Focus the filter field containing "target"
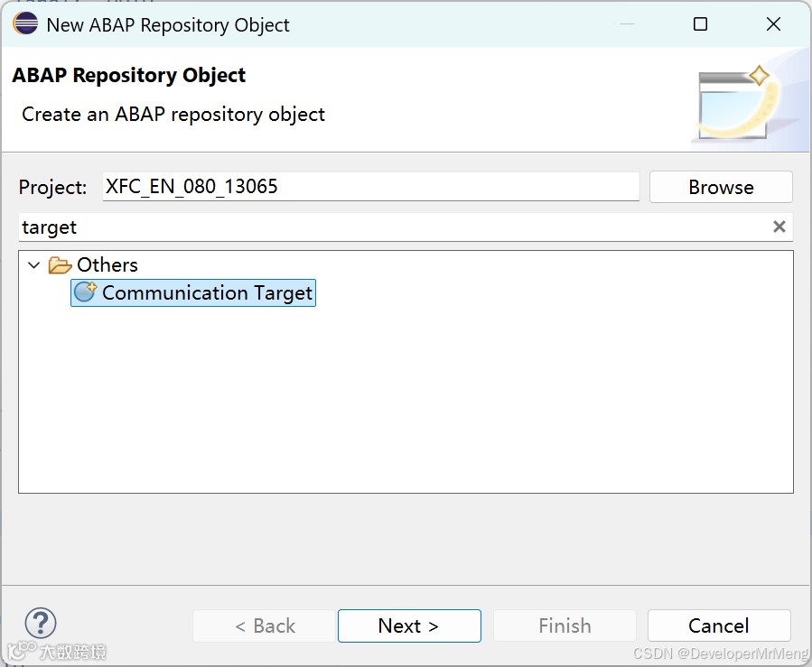 pyautogui.click(x=388, y=227)
